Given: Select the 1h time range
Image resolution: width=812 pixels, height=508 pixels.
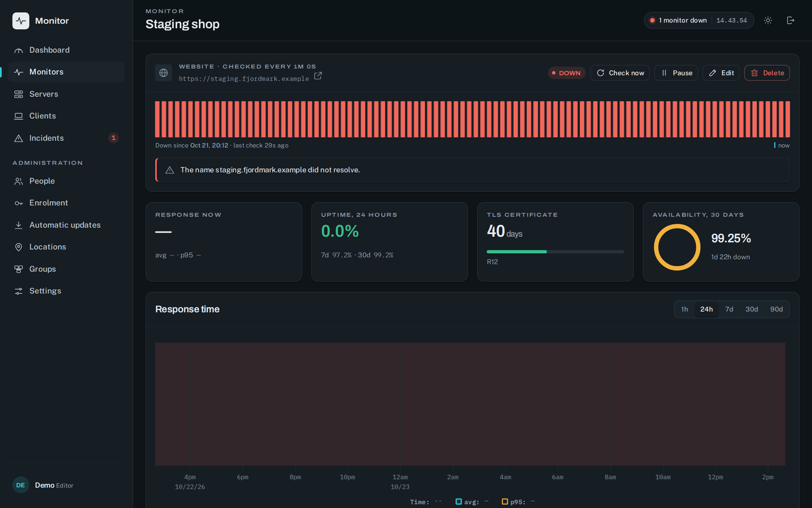Looking at the screenshot, I should pos(685,309).
